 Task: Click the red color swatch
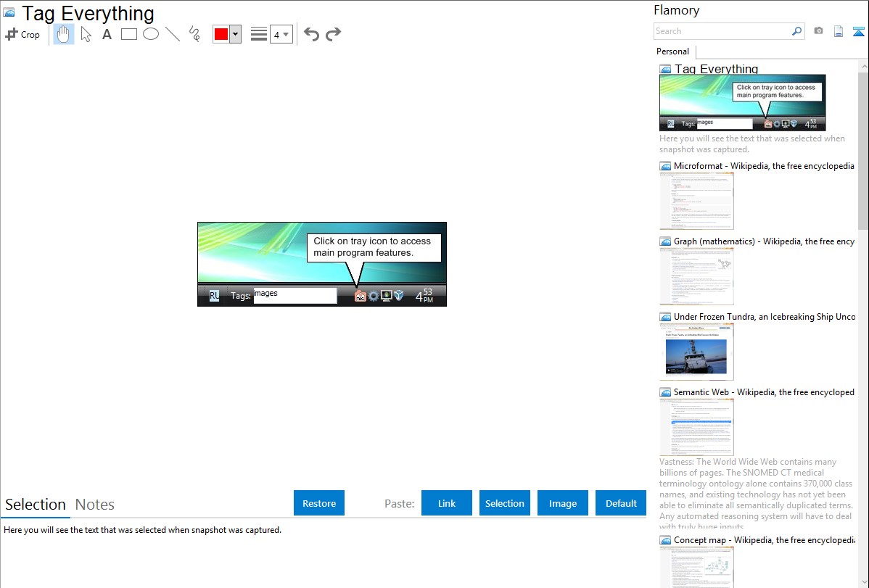(x=221, y=34)
